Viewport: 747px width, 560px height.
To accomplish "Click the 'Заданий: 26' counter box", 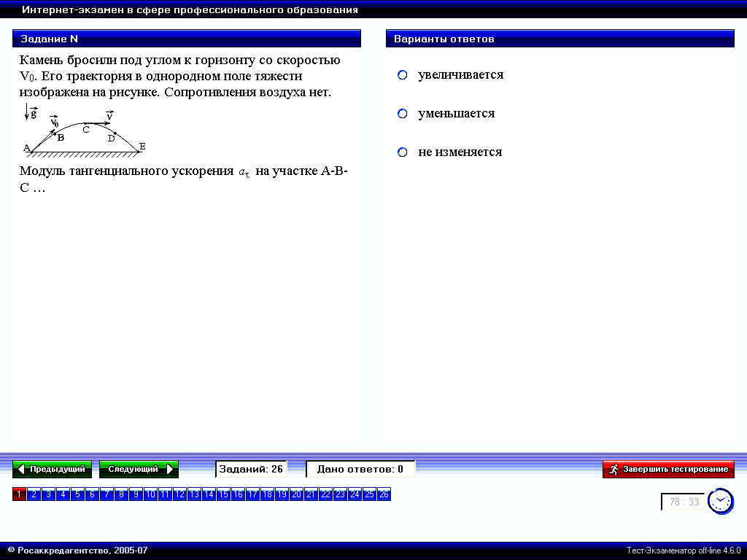I will (x=251, y=469).
